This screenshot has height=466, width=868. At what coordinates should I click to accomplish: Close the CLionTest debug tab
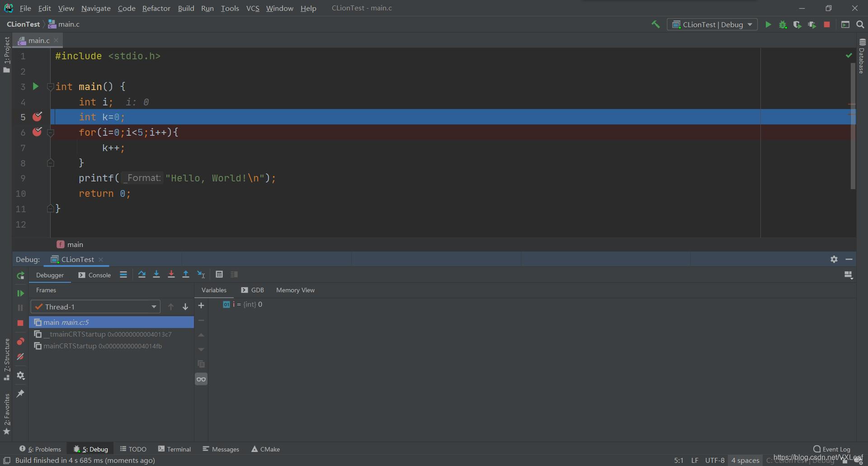(x=101, y=259)
